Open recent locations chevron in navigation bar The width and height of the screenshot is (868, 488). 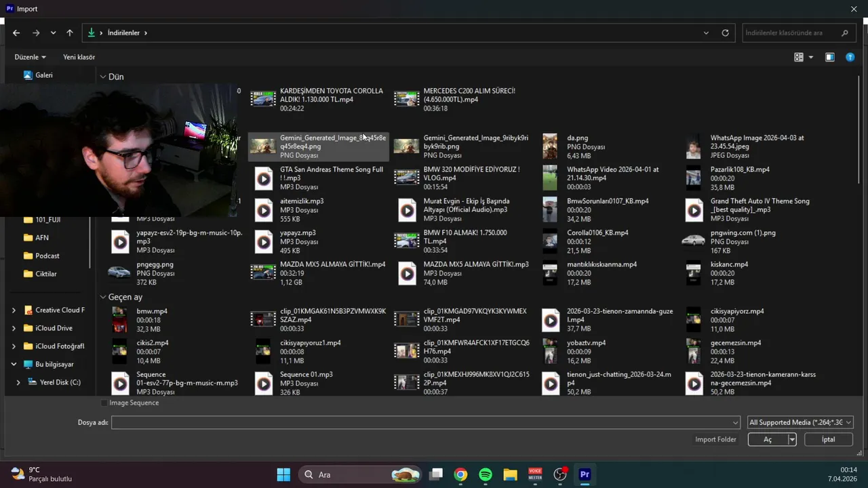53,33
